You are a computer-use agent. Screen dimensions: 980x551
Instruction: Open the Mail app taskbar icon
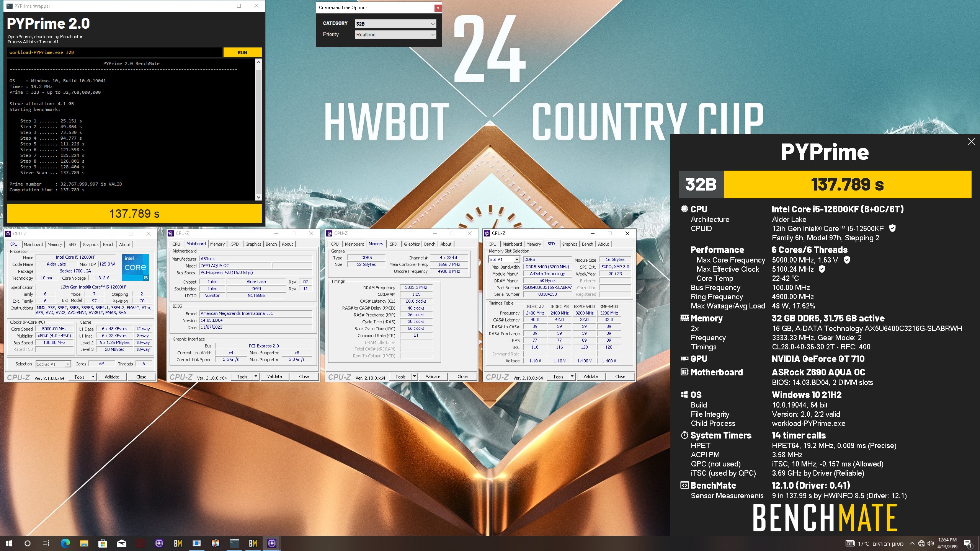tap(122, 543)
